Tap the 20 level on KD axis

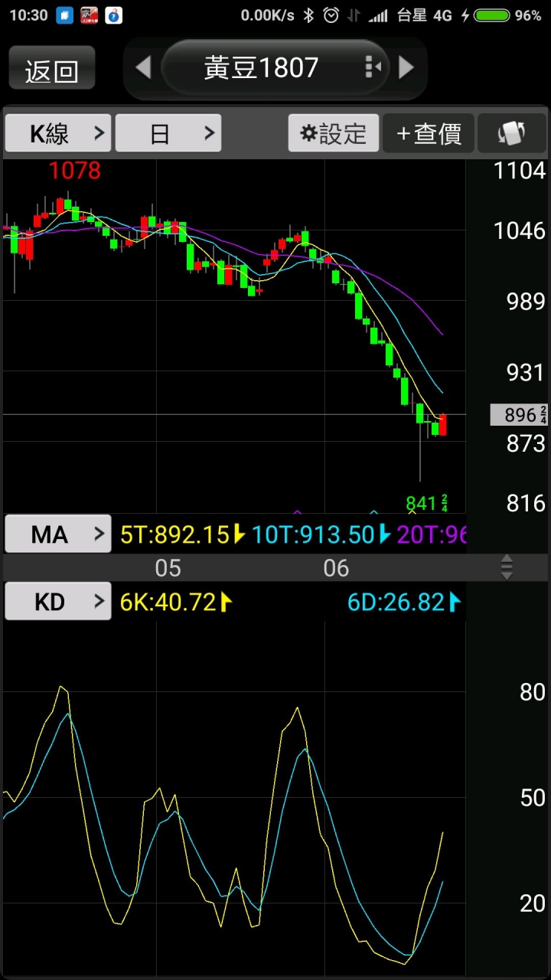533,903
